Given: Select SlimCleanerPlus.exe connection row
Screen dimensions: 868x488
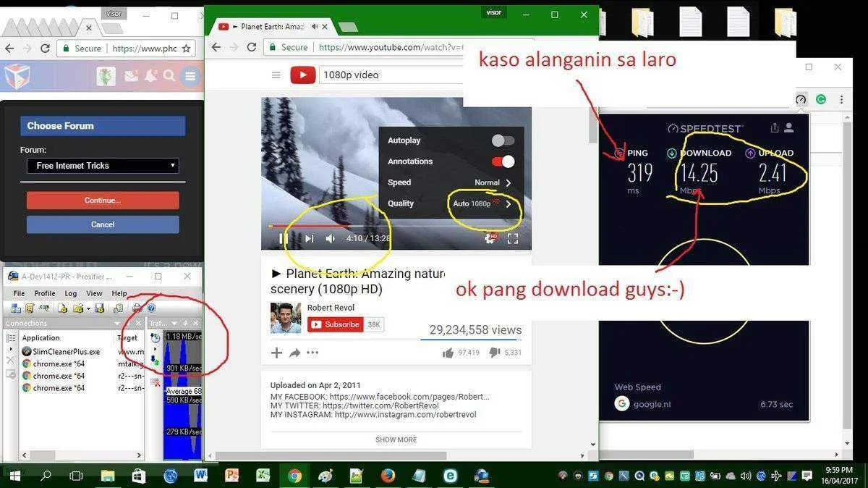Looking at the screenshot, I should 82,351.
